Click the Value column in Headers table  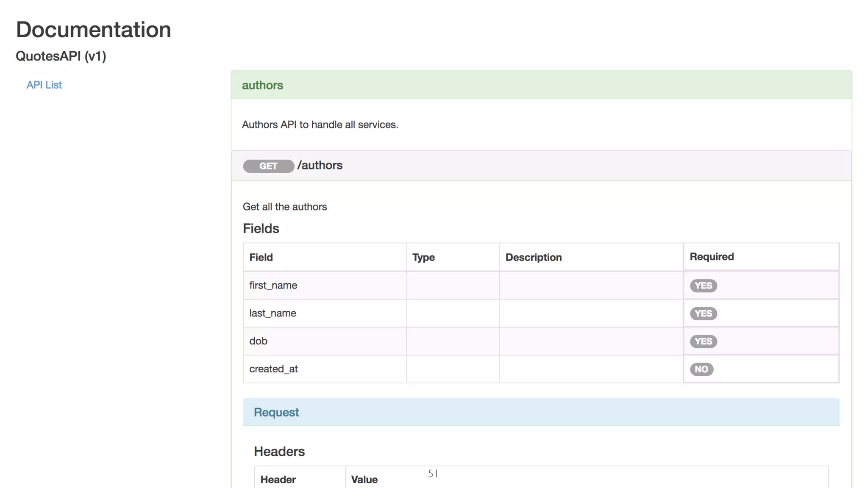tap(364, 480)
